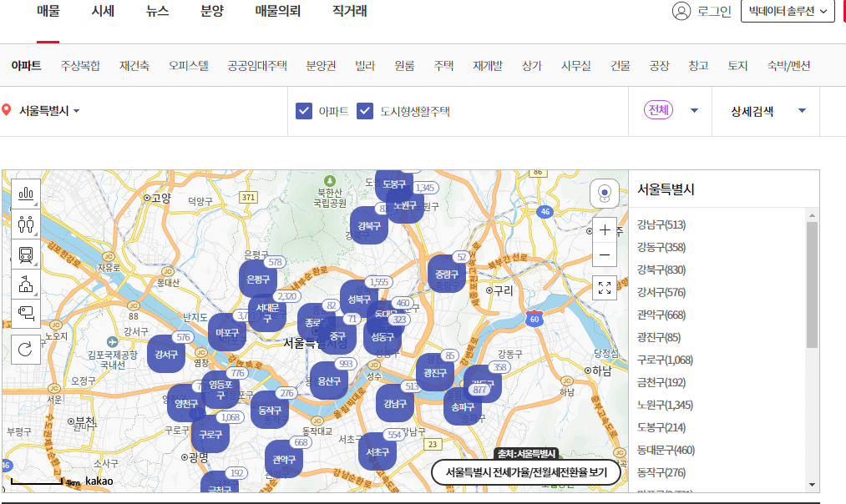This screenshot has width=846, height=504.
Task: Select the 송파구 map marker
Action: point(463,406)
